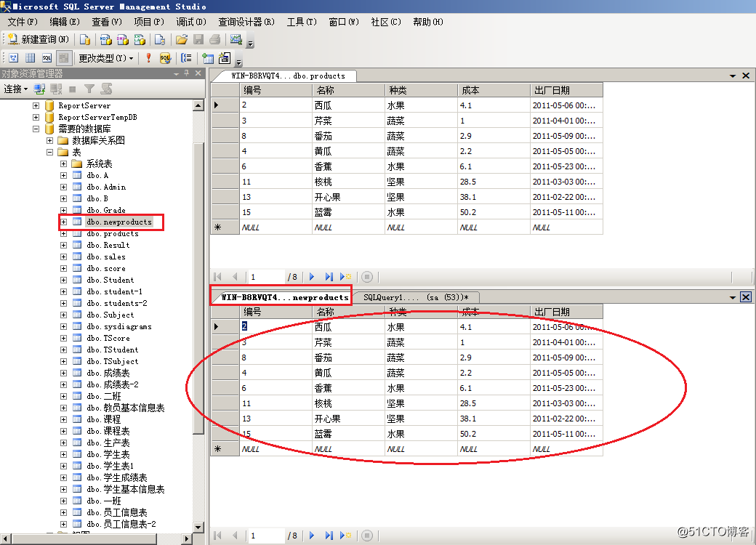Open the 编辑(E) menu
The width and height of the screenshot is (756, 545).
[64, 23]
